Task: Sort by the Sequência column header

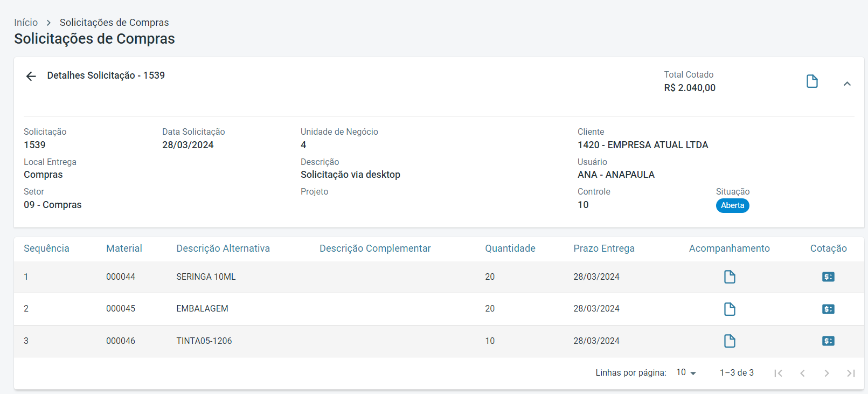Action: pyautogui.click(x=46, y=248)
